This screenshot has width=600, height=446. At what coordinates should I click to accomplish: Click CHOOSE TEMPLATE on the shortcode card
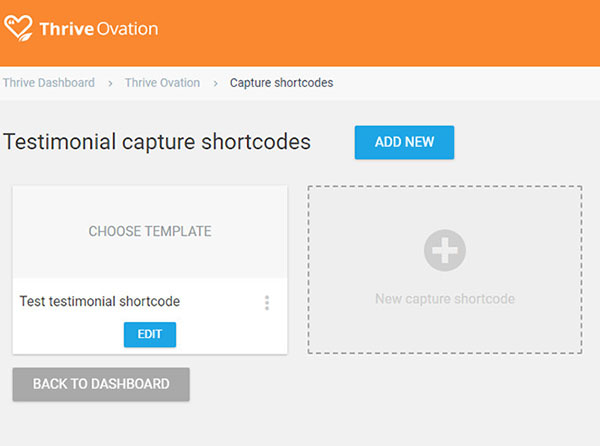coord(150,231)
